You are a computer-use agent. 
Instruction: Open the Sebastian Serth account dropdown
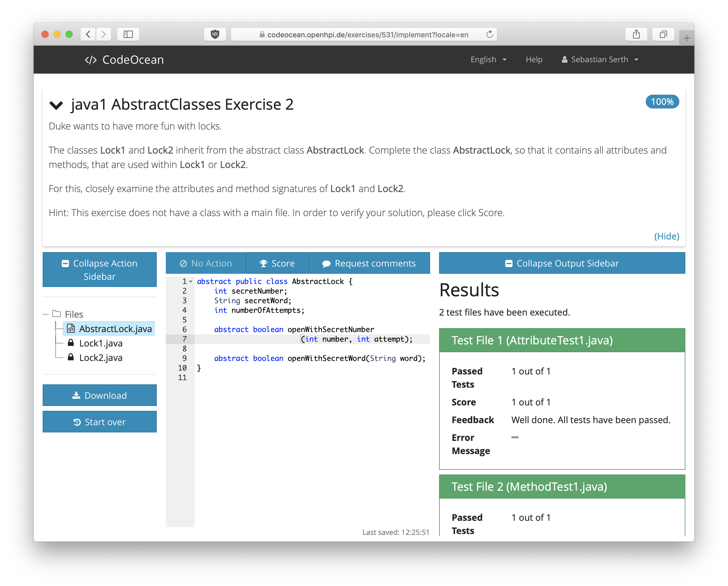pos(600,60)
